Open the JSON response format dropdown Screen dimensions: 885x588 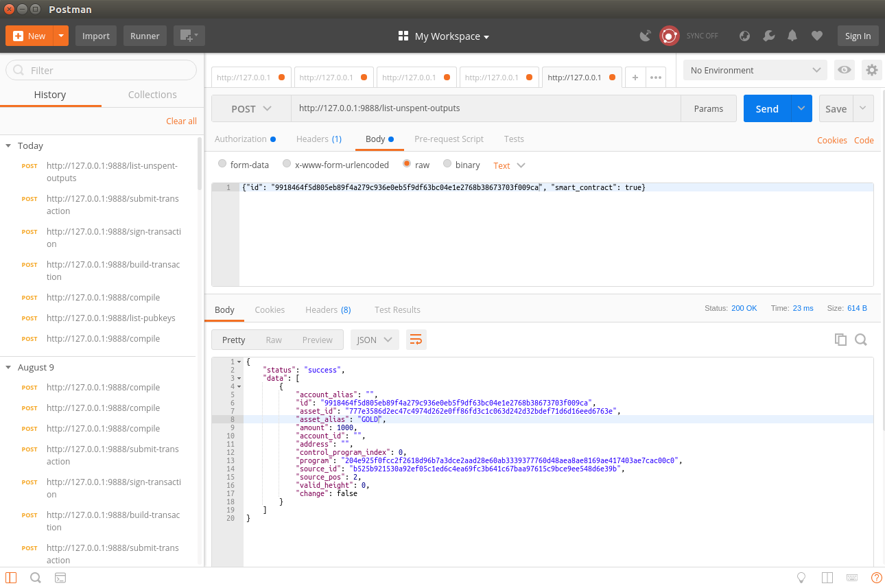pos(375,340)
